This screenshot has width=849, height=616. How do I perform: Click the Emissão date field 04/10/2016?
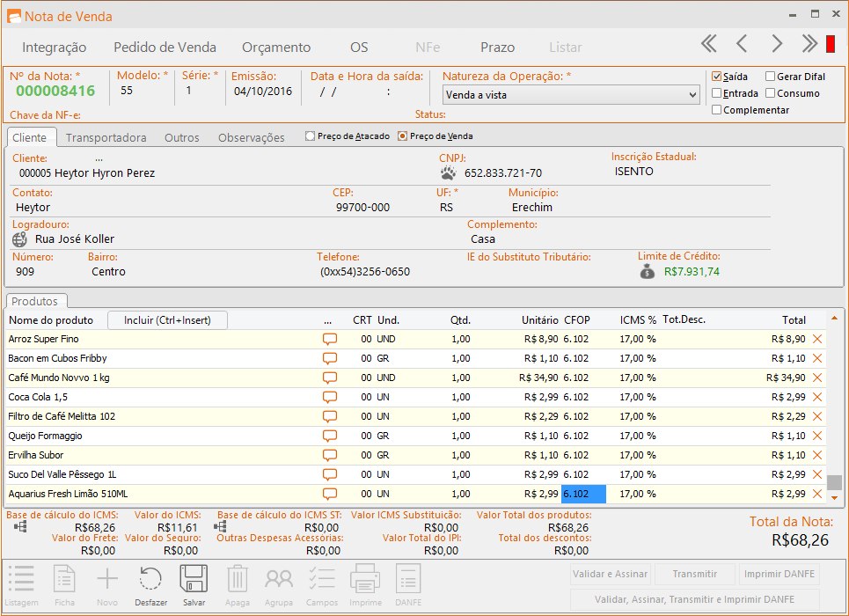pyautogui.click(x=263, y=91)
